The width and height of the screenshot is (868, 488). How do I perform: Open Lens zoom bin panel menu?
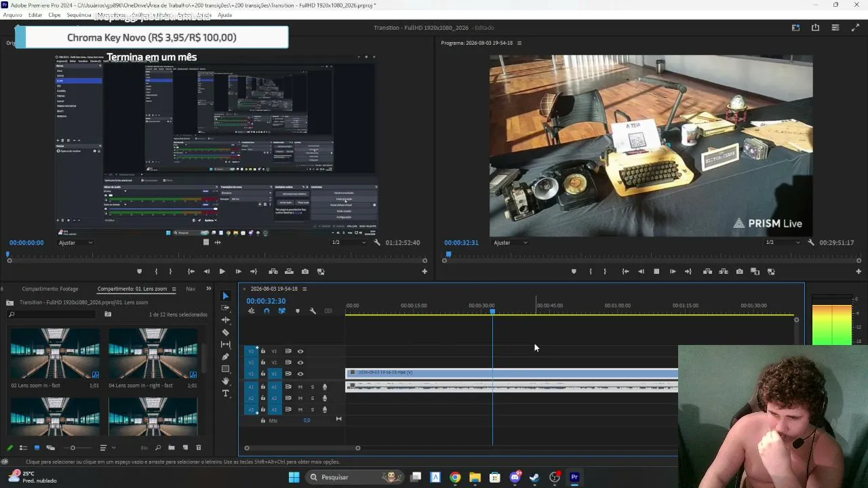pyautogui.click(x=174, y=289)
